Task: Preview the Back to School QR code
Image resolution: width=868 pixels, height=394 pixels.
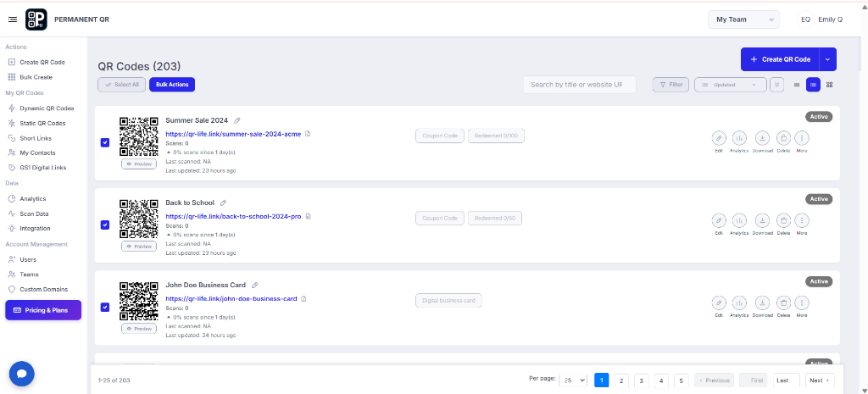Action: point(139,247)
